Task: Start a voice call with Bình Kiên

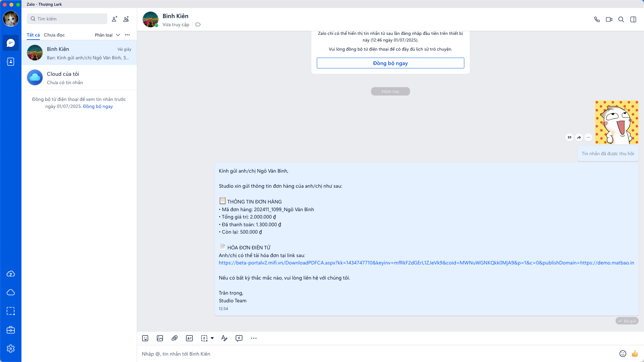Action: tap(597, 19)
